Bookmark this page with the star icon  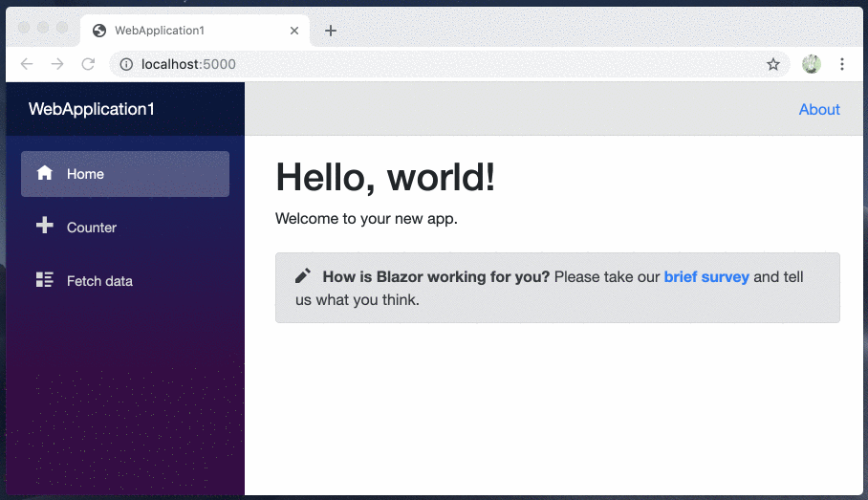773,64
